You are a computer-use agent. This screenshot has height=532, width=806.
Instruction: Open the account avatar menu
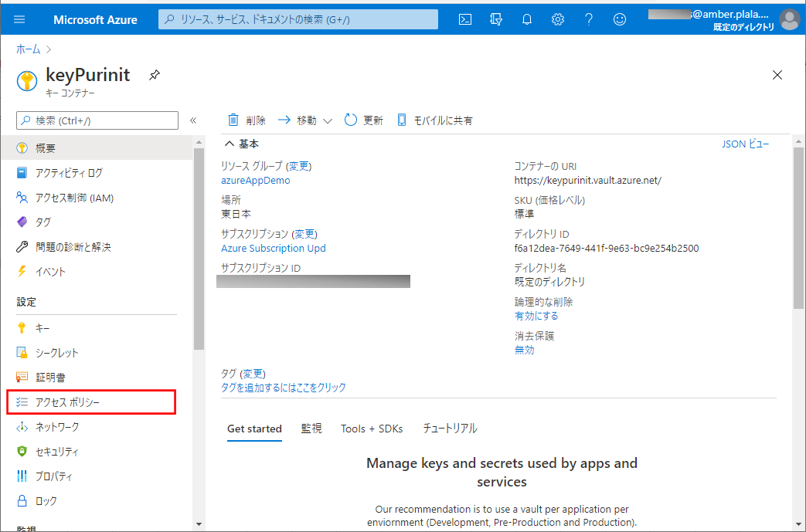tap(789, 19)
